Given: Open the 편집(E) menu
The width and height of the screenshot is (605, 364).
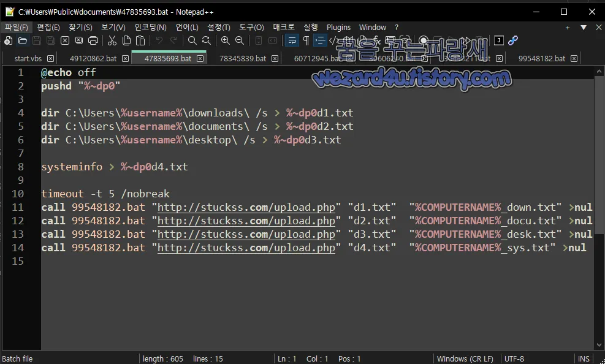Looking at the screenshot, I should tap(48, 28).
